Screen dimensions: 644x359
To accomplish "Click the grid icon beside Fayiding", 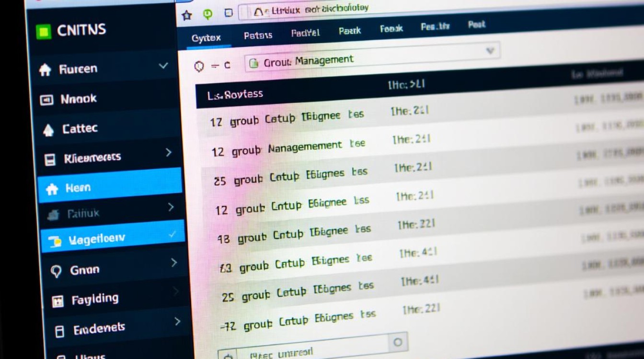I will 57,301.
